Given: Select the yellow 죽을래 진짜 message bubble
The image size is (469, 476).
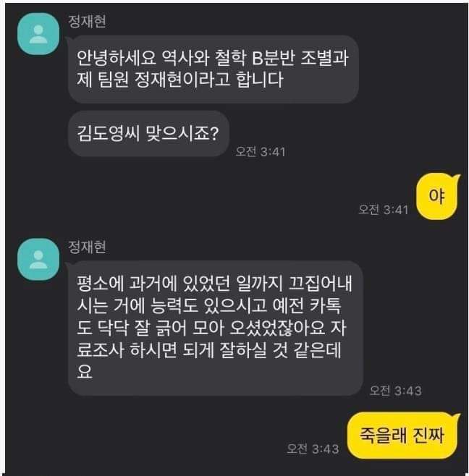Looking at the screenshot, I should click(403, 435).
